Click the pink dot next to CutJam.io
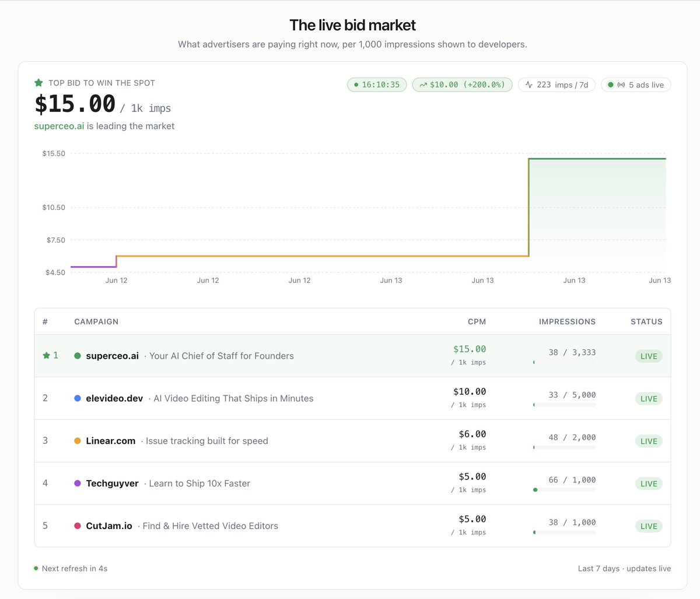 pos(78,526)
